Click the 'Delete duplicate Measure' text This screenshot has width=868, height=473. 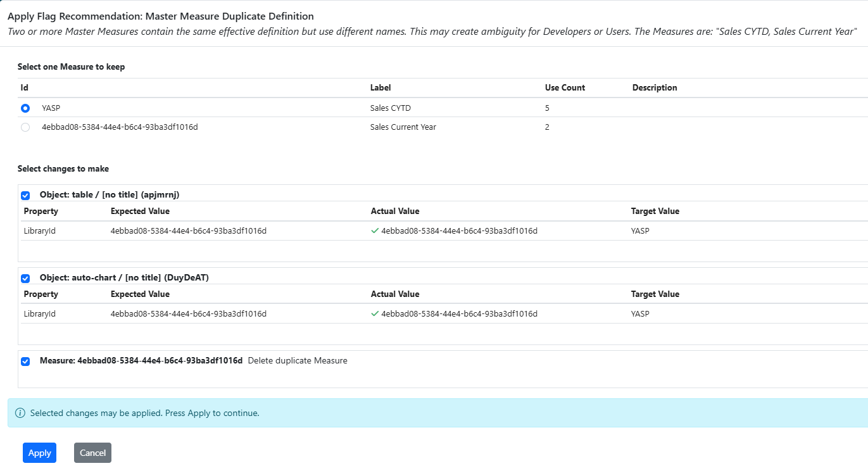(298, 361)
